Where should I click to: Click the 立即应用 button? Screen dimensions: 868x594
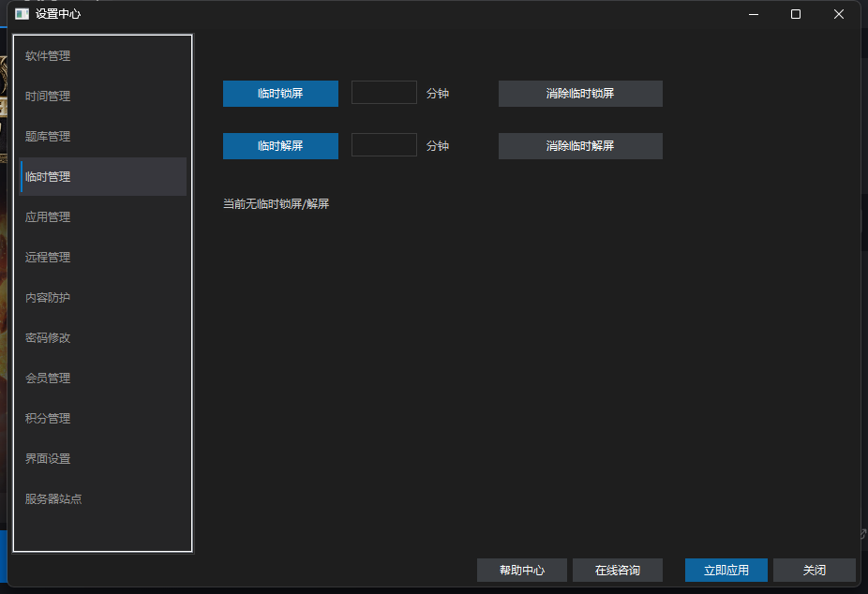[726, 571]
